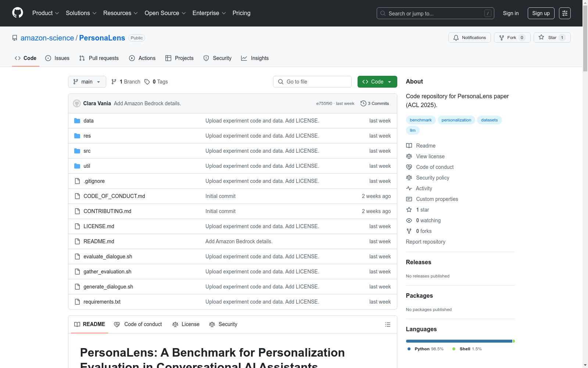
Task: Open the util folder
Action: [87, 166]
